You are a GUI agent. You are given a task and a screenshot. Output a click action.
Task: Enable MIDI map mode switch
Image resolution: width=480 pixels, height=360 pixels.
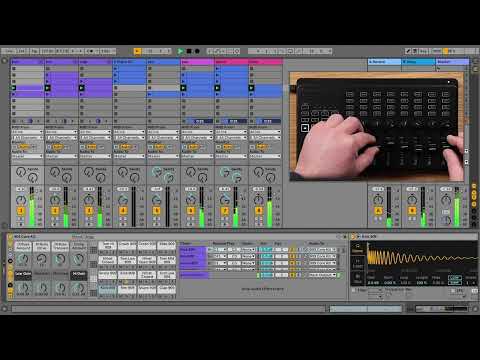[x=437, y=51]
